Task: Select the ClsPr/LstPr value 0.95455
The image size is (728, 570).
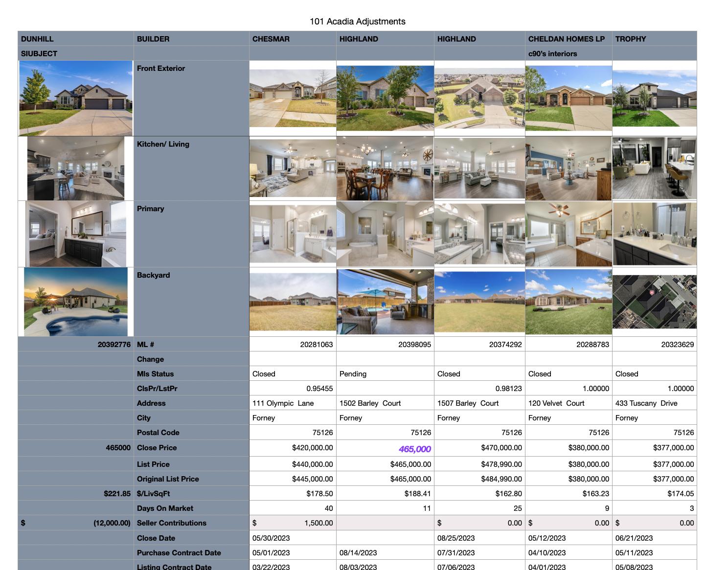Action: pyautogui.click(x=319, y=389)
